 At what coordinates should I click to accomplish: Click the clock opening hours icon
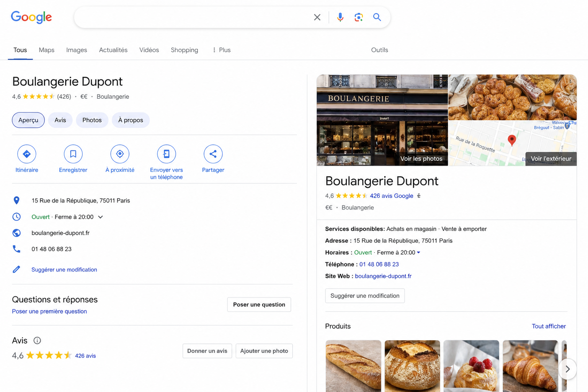(16, 217)
